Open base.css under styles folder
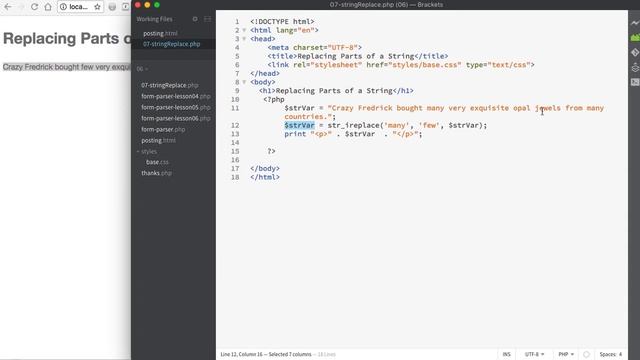 157,162
